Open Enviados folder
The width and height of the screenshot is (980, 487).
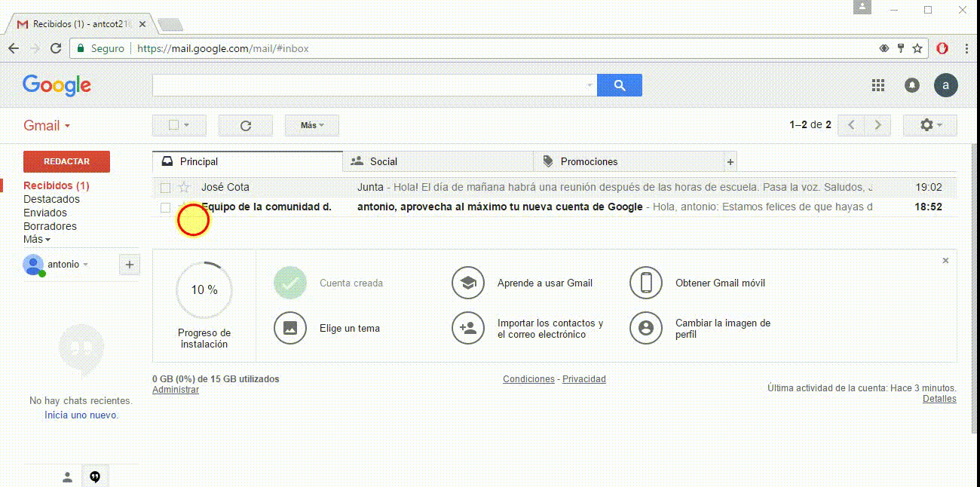(45, 213)
